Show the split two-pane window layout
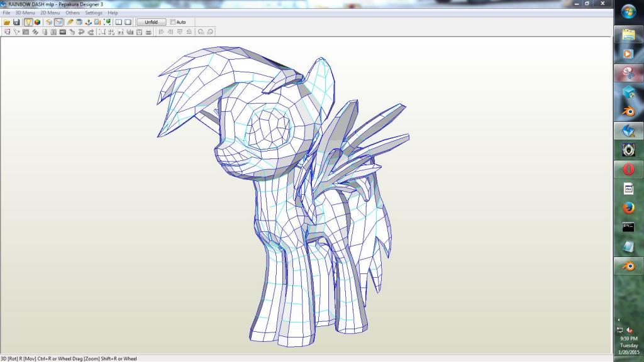The height and width of the screenshot is (362, 644). (119, 22)
